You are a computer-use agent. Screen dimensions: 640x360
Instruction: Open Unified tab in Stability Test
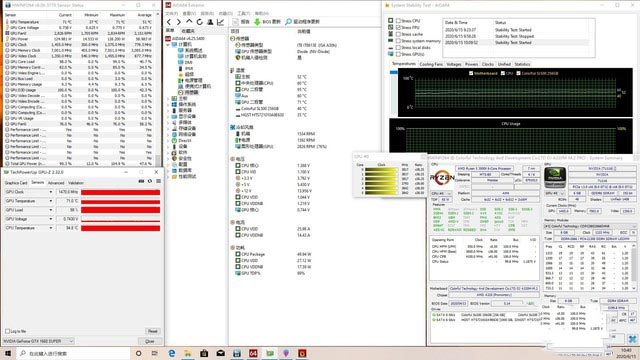click(x=504, y=64)
